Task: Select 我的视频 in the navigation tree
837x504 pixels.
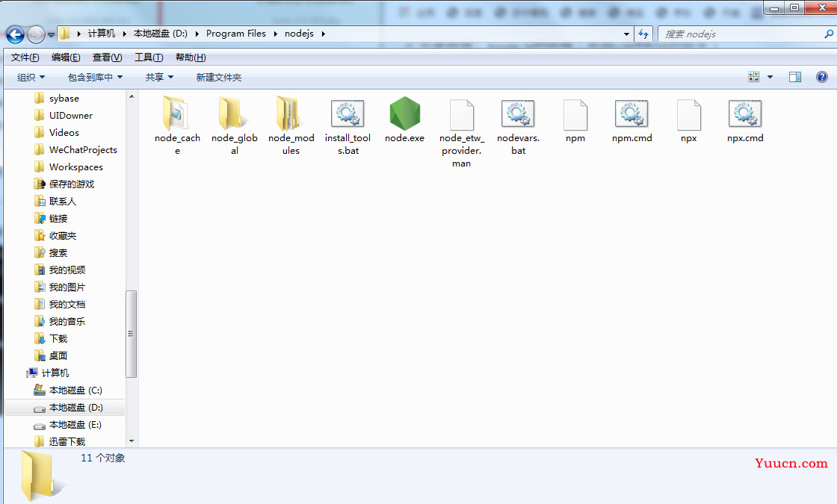Action: point(67,270)
